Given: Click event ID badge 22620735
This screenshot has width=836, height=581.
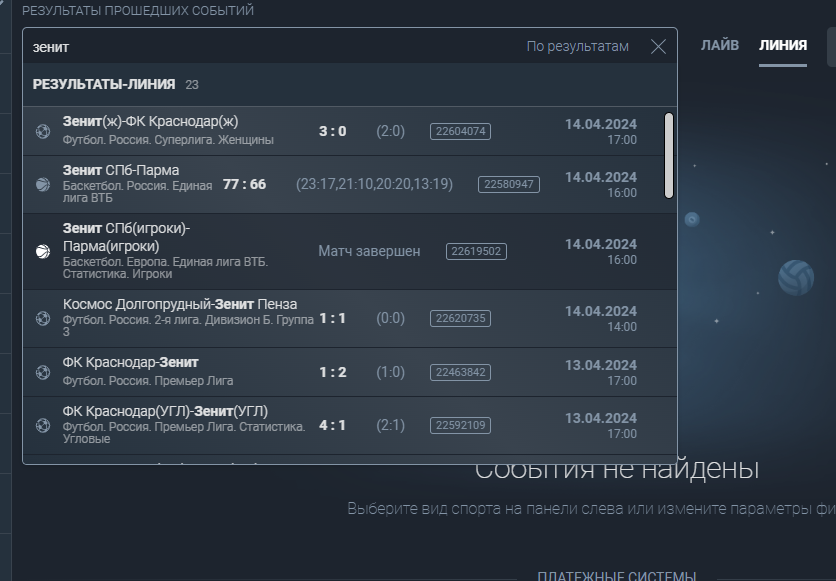Looking at the screenshot, I should coord(461,318).
